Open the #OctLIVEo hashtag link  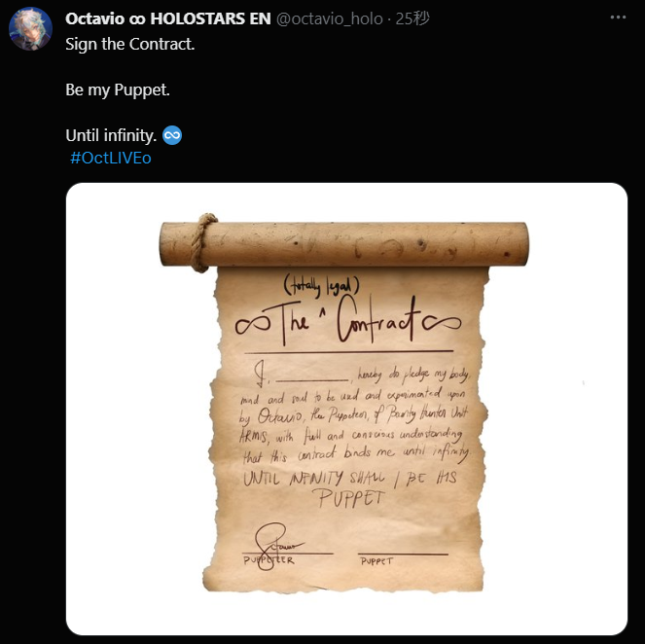(111, 158)
